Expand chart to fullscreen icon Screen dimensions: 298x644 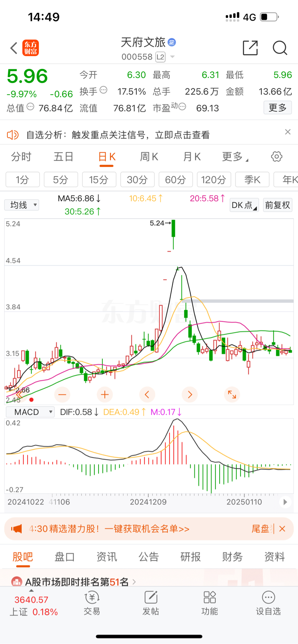pos(232,395)
